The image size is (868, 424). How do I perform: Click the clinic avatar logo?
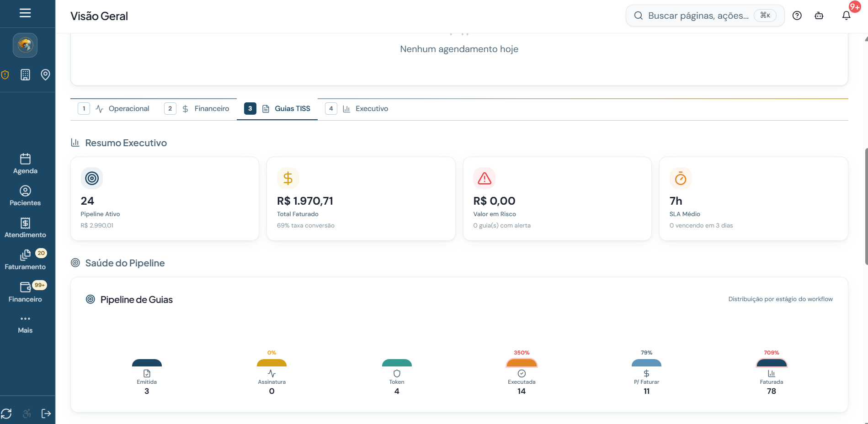(25, 45)
